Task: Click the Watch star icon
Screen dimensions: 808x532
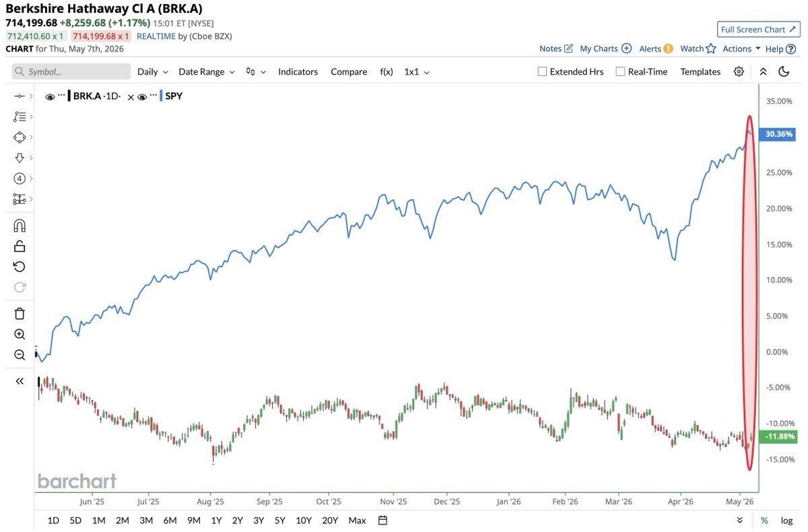Action: coord(711,48)
